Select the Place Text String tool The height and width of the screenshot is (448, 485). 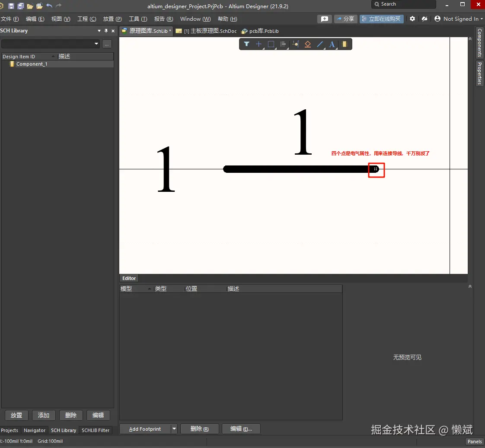pos(332,44)
